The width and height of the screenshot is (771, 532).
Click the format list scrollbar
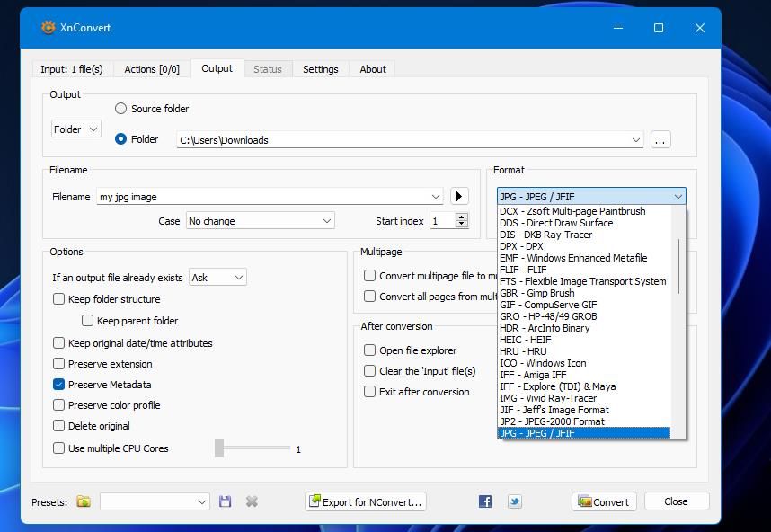[678, 266]
